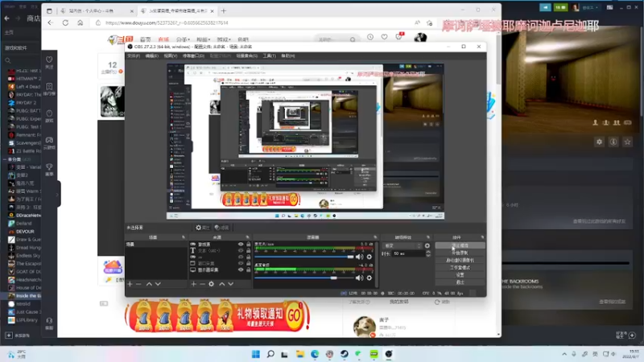Image resolution: width=644 pixels, height=362 pixels.
Task: Add a new source with the plus icon
Action: coord(193,284)
